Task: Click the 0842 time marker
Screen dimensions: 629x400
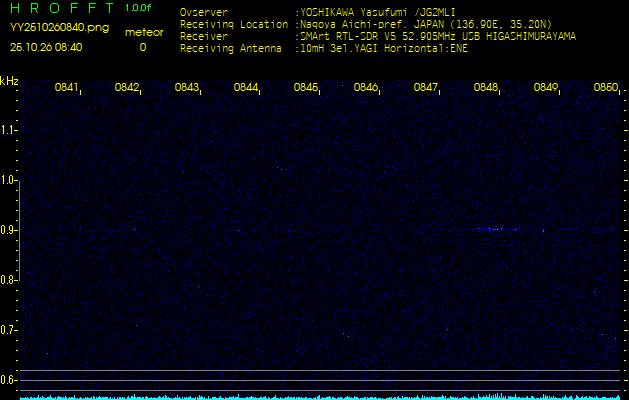Action: tap(126, 87)
